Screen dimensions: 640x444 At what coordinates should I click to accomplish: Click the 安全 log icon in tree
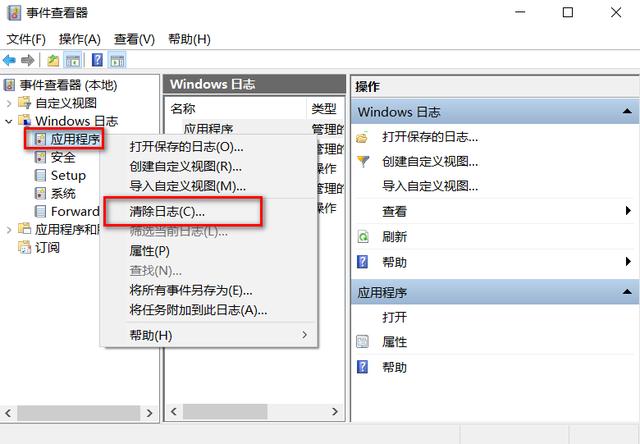pos(40,157)
